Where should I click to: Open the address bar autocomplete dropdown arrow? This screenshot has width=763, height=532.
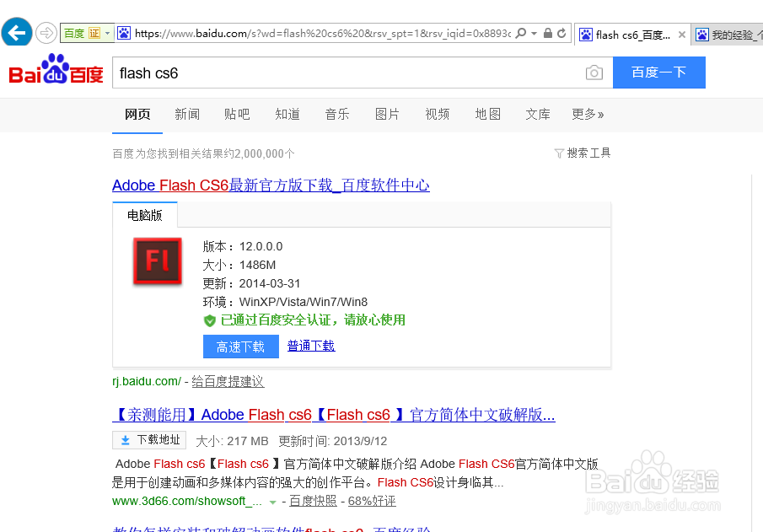(534, 33)
